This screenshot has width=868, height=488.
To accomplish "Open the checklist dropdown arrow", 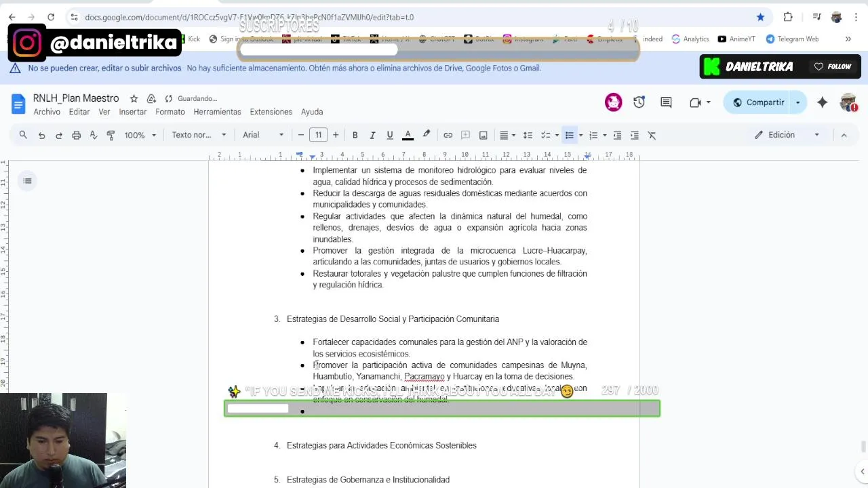I will coord(557,135).
